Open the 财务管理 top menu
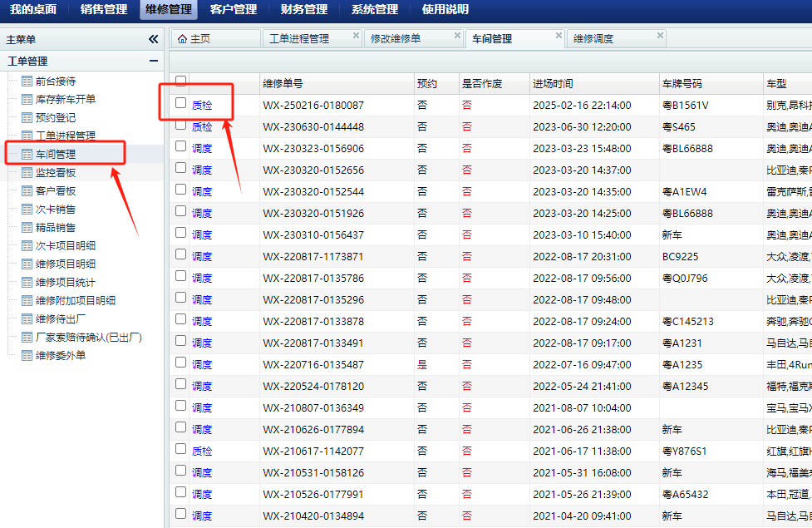This screenshot has width=812, height=528. pyautogui.click(x=304, y=10)
